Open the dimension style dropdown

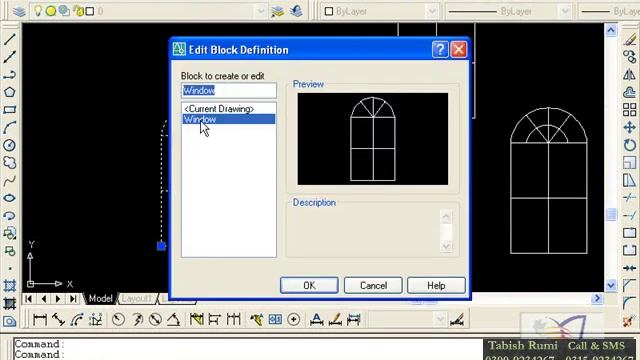tap(440, 319)
